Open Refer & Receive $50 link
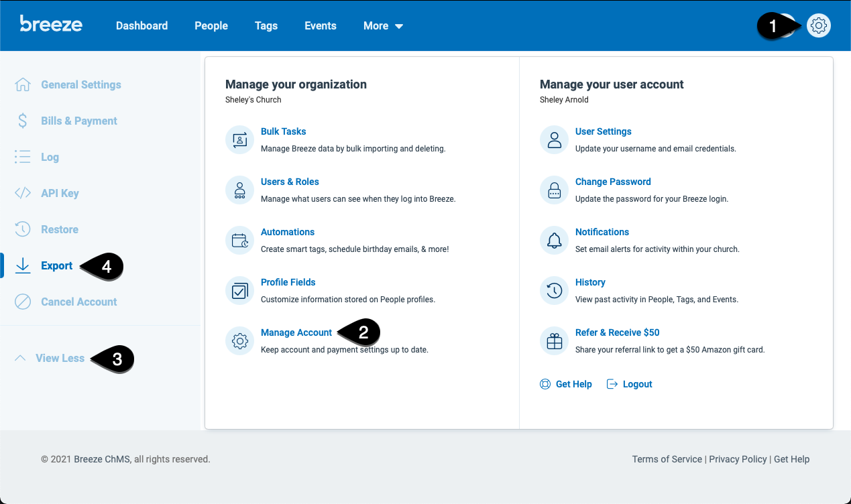The height and width of the screenshot is (504, 851). tap(618, 332)
